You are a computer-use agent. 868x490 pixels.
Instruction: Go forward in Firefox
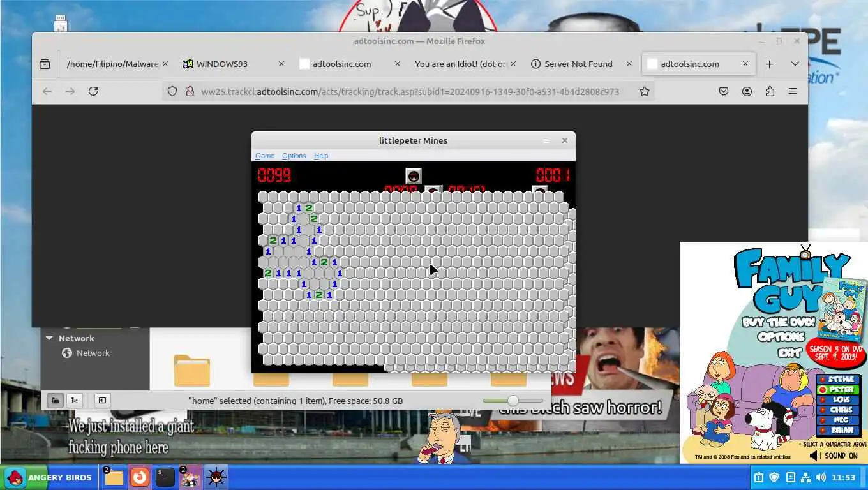(70, 91)
